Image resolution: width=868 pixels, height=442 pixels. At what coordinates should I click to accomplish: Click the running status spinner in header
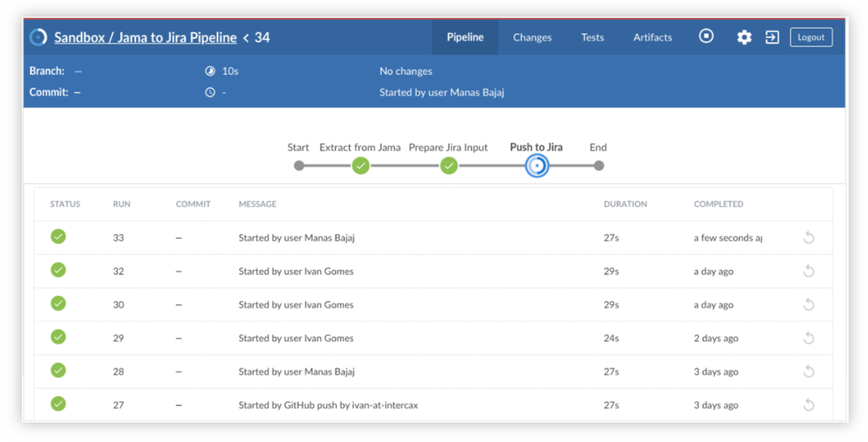[x=38, y=37]
